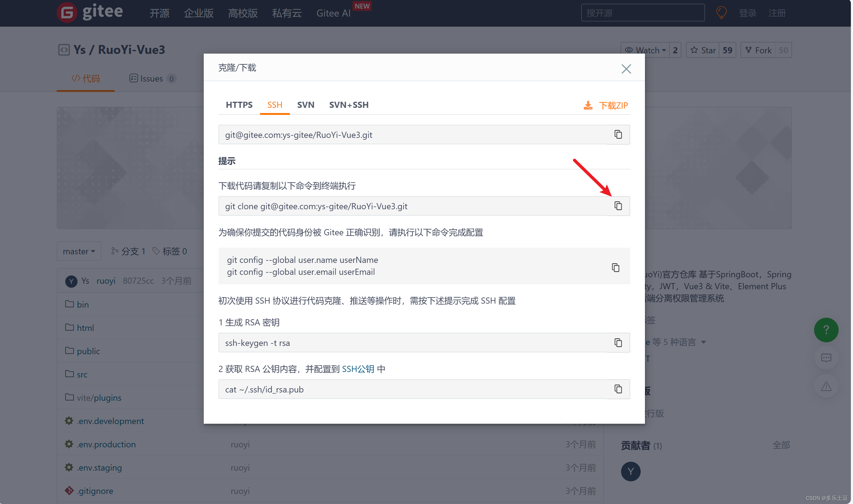Viewport: 853px width, 504px height.
Task: Copy the SSH repository URL
Action: tap(618, 135)
